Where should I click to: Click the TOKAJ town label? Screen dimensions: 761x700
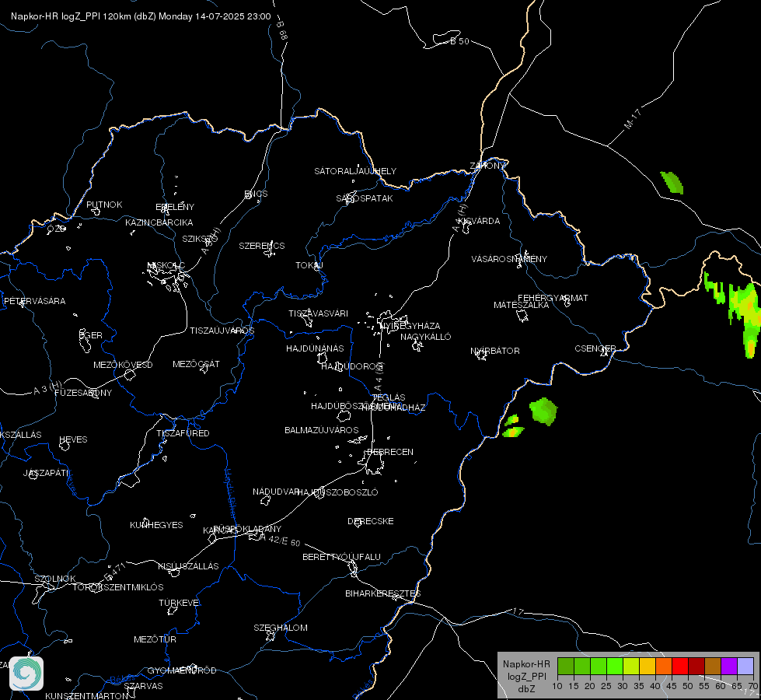(309, 265)
